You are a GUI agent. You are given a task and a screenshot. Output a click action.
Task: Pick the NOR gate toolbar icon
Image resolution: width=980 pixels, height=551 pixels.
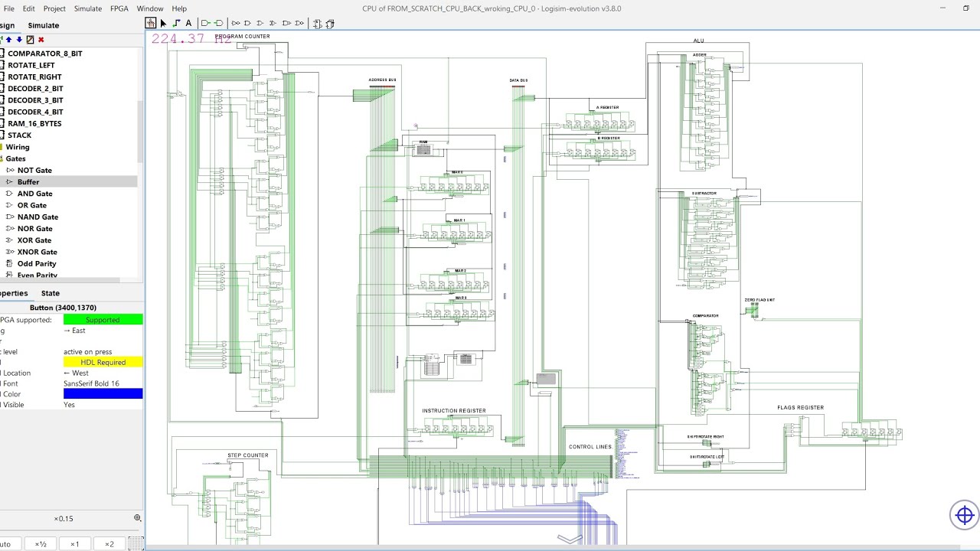[x=299, y=24]
